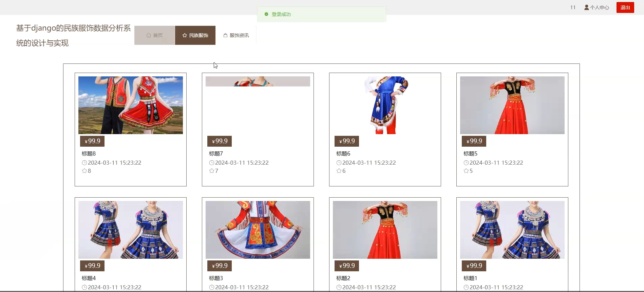Open the 标题3 costume image
644x292 pixels.
258,230
